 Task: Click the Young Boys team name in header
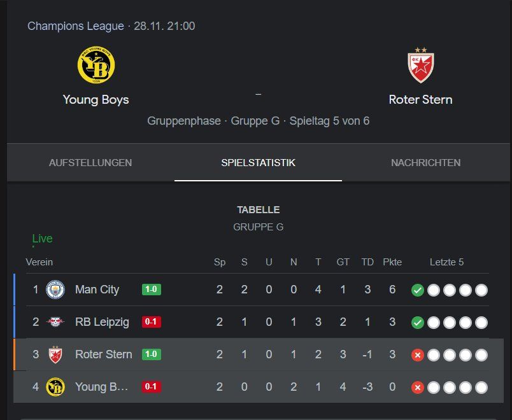tap(96, 99)
